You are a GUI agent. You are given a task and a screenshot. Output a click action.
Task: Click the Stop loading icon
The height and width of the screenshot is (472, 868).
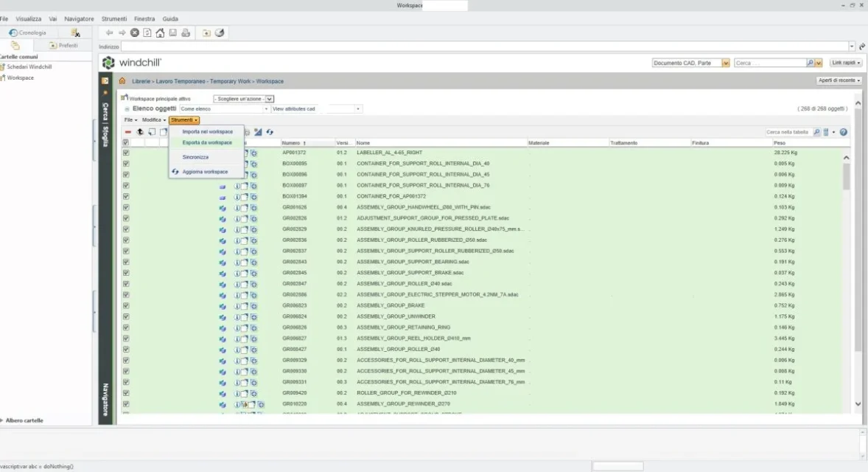(x=135, y=32)
